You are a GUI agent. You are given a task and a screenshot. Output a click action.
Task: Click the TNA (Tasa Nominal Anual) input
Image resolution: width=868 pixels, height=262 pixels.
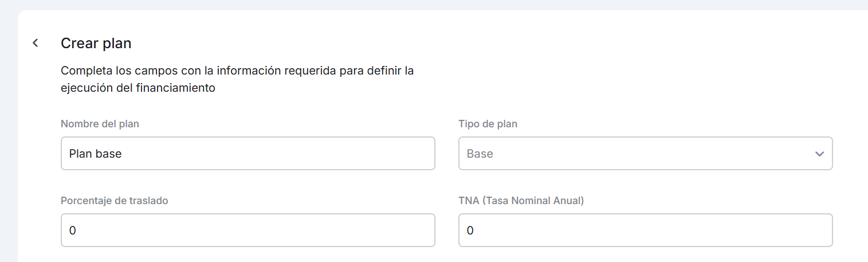[645, 230]
